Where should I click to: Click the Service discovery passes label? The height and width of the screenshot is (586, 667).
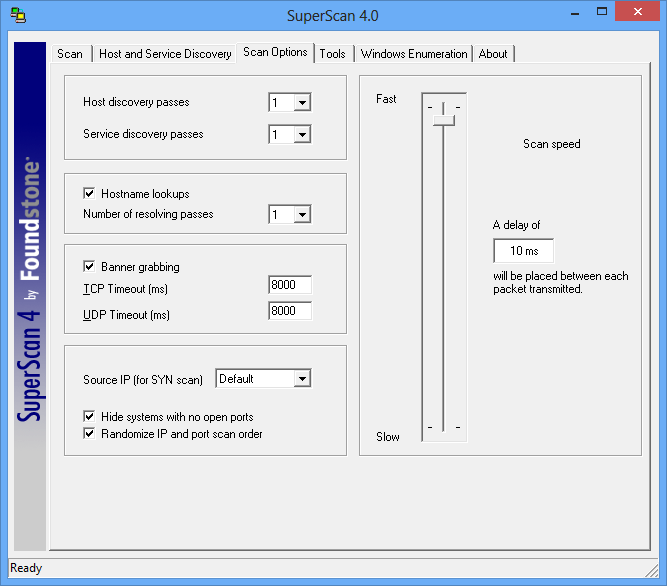pyautogui.click(x=143, y=134)
